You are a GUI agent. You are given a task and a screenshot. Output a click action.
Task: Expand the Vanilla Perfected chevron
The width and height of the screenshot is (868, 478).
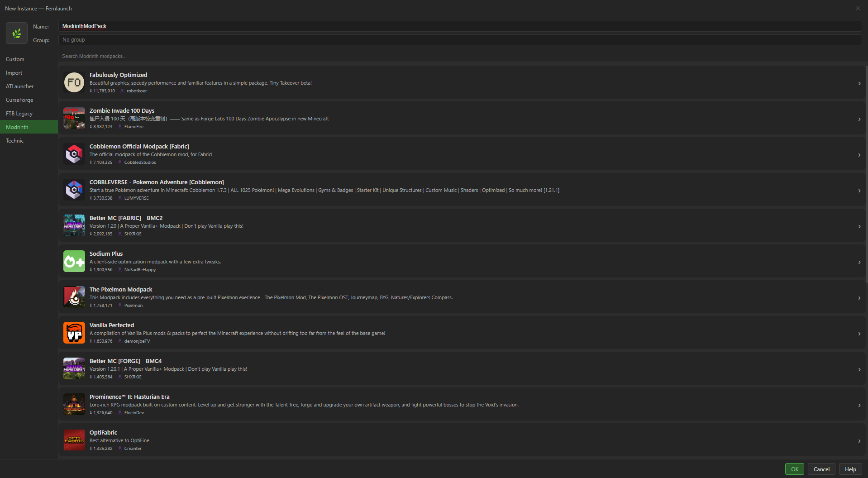[x=859, y=334]
